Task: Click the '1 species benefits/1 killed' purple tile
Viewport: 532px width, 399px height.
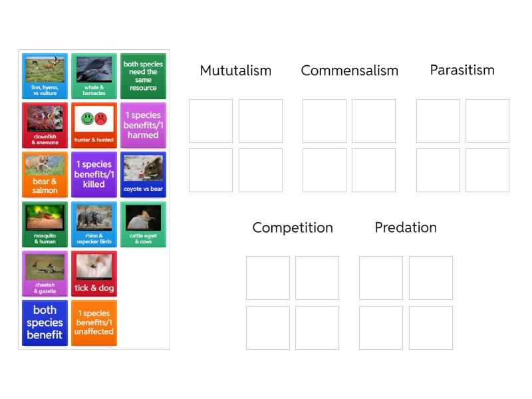Action: click(x=94, y=174)
